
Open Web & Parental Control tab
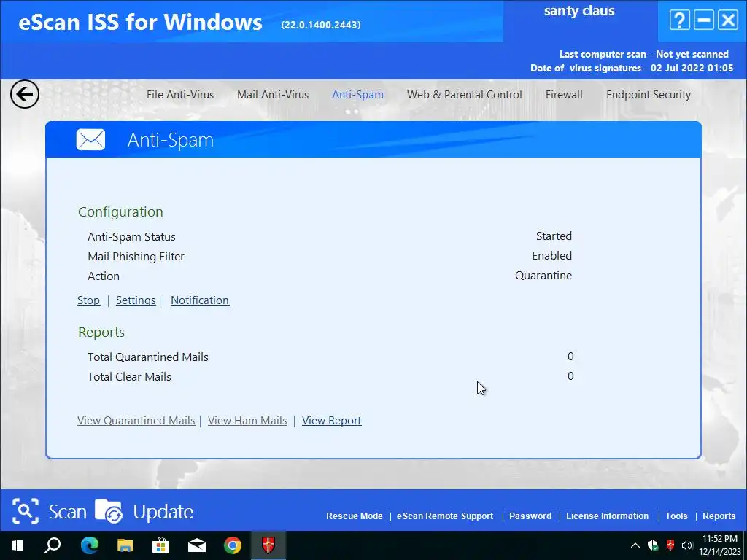pyautogui.click(x=465, y=95)
